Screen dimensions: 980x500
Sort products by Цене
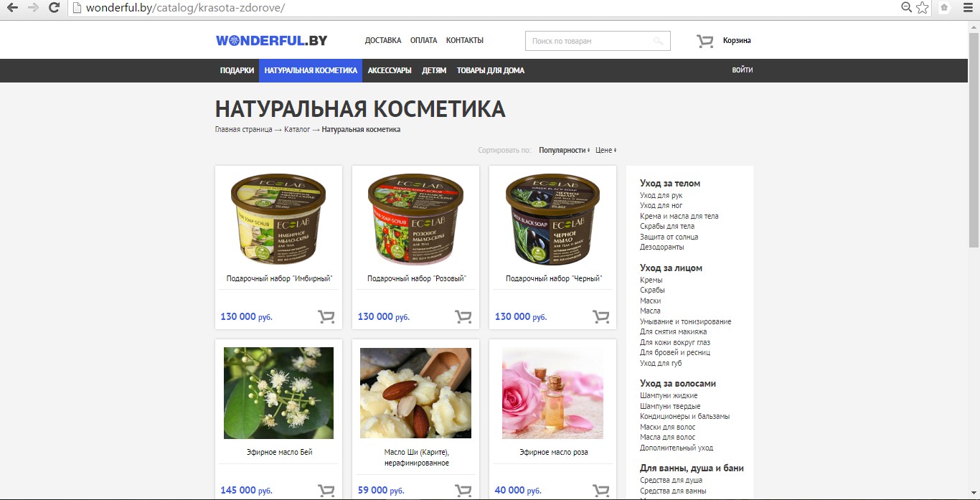(606, 150)
